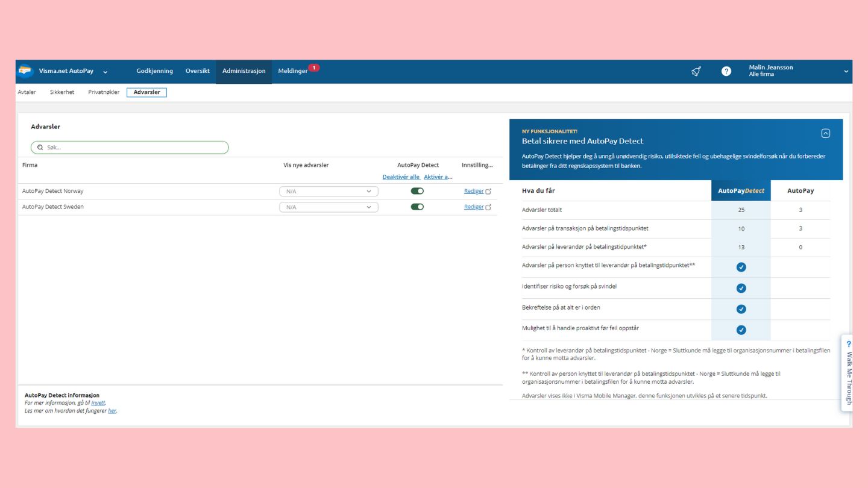Click the Vis nye advarsler column header
Image resolution: width=868 pixels, height=488 pixels.
[x=306, y=165]
